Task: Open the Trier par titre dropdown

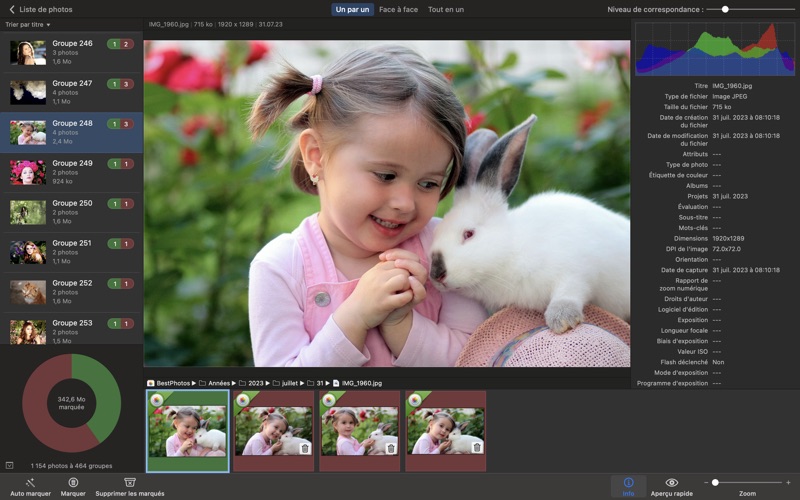Action: click(28, 24)
